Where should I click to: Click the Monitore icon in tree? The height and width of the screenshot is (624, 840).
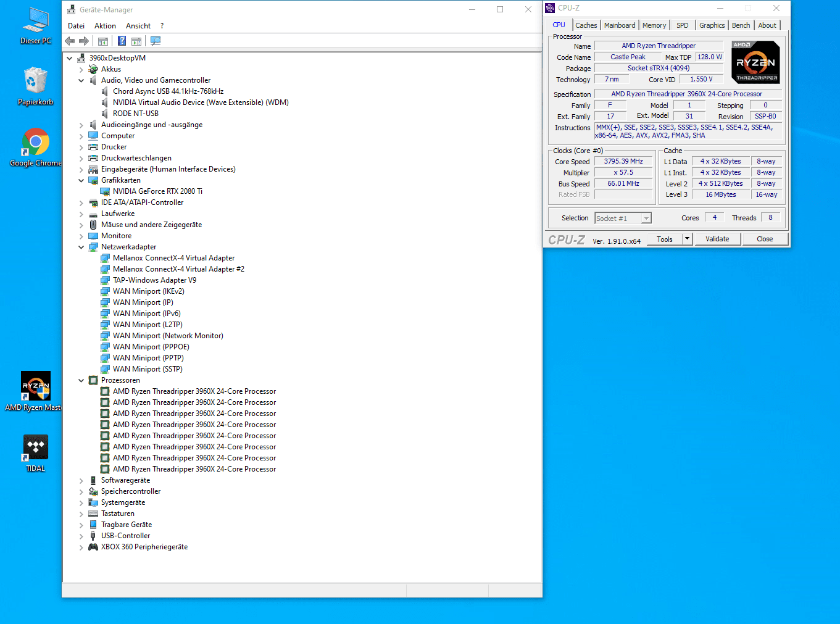click(x=93, y=236)
